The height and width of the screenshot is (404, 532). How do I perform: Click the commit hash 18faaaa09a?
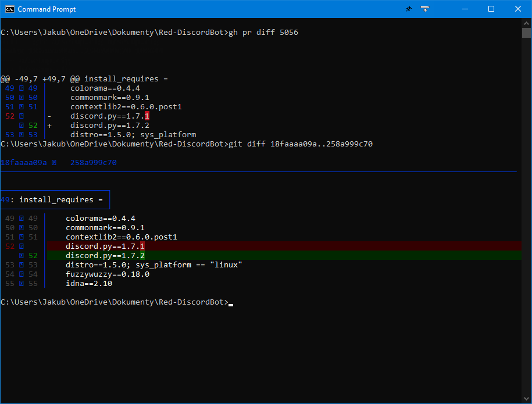[x=23, y=162]
